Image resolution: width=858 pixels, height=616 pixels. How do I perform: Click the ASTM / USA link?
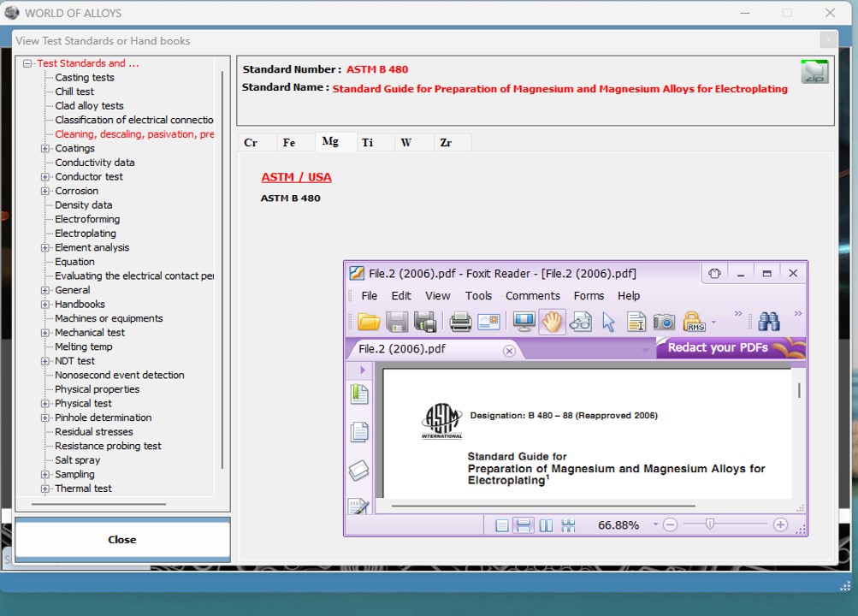coord(296,177)
